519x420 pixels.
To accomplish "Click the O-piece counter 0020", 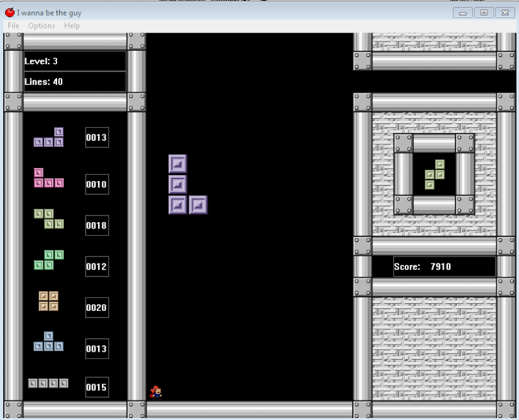I will (97, 308).
